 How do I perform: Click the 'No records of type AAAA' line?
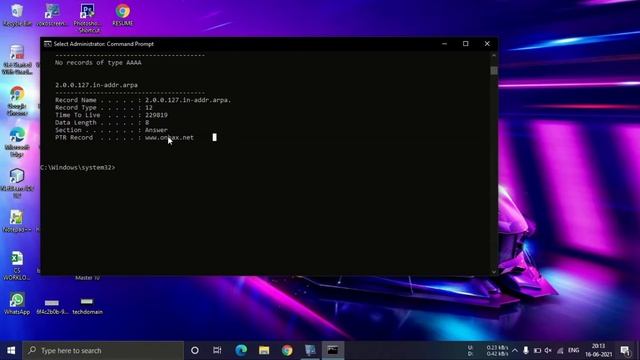(98, 62)
